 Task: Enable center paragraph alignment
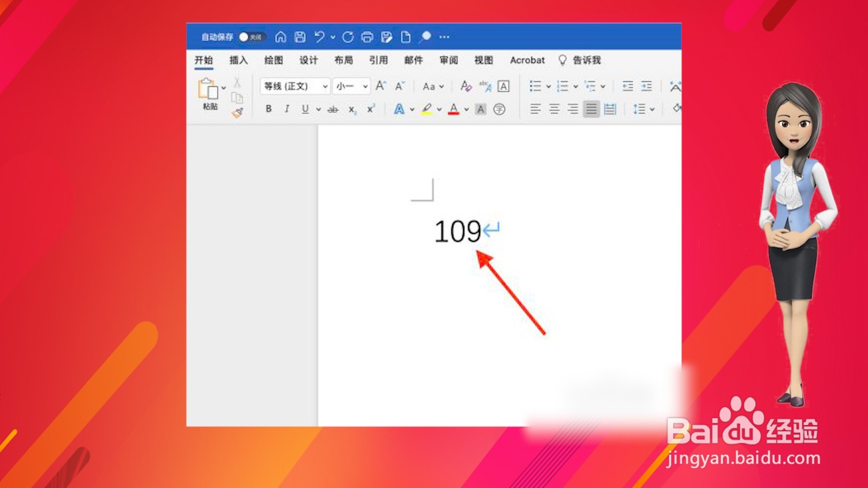(x=553, y=109)
